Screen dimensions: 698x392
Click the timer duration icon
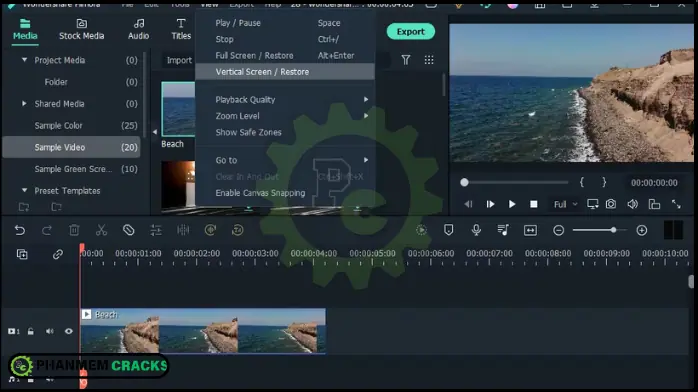(238, 230)
